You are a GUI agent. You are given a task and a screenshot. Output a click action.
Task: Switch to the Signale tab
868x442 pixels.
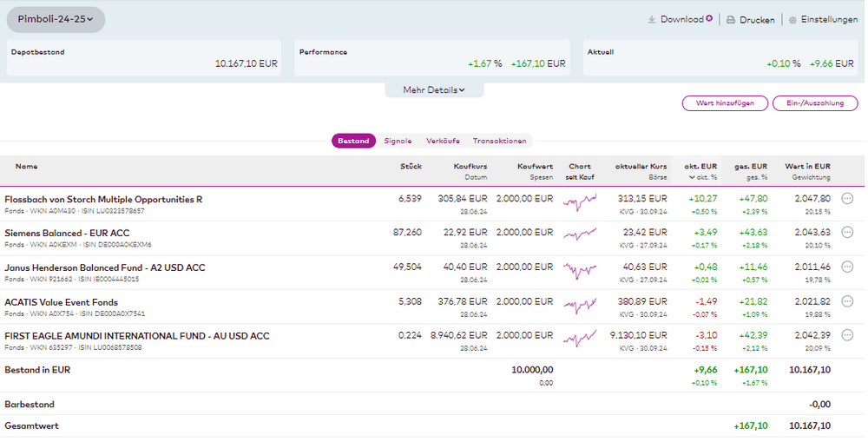point(398,141)
